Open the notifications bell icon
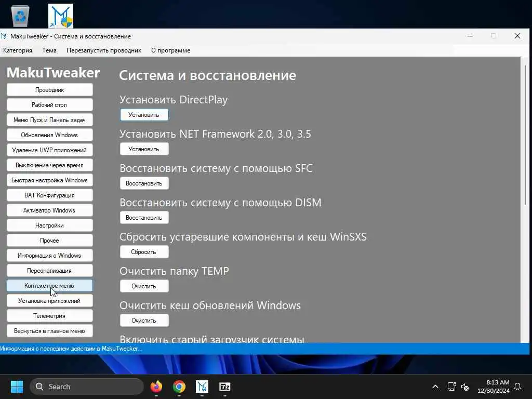The image size is (532, 399). pos(517,387)
